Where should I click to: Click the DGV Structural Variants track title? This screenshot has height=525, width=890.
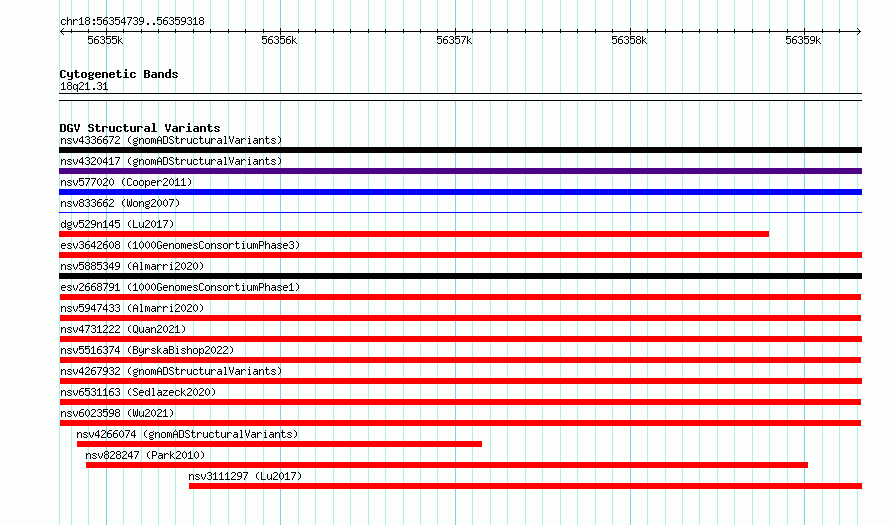(x=140, y=128)
